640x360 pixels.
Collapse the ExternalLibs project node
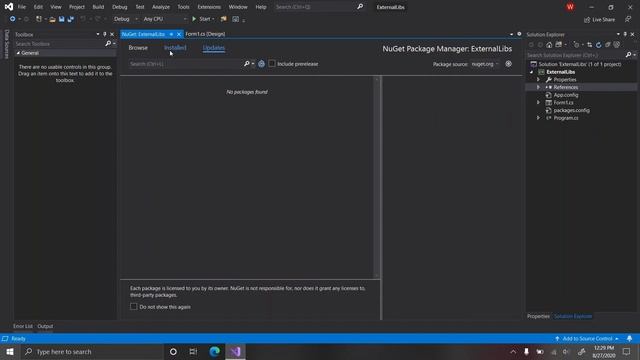[x=532, y=72]
